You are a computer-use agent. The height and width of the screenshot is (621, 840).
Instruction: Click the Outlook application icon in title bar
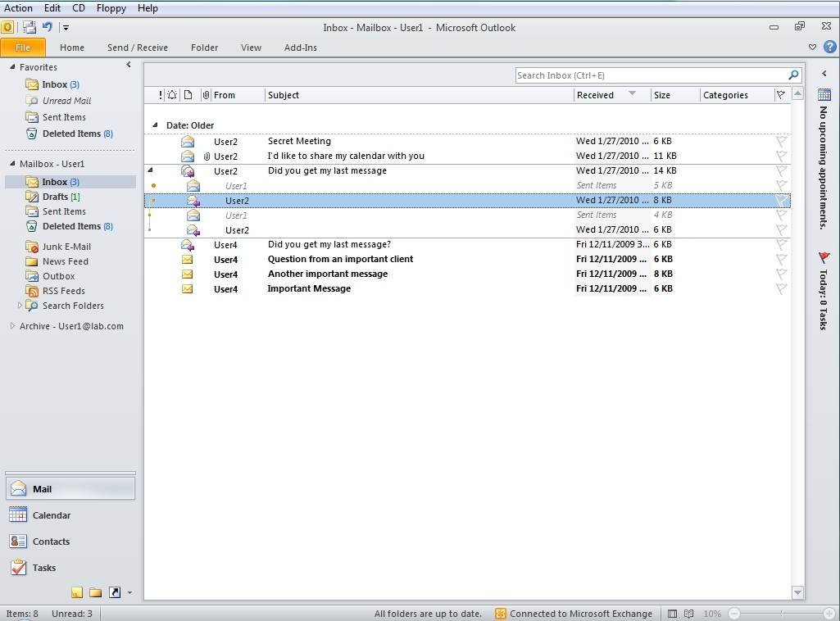(7, 27)
